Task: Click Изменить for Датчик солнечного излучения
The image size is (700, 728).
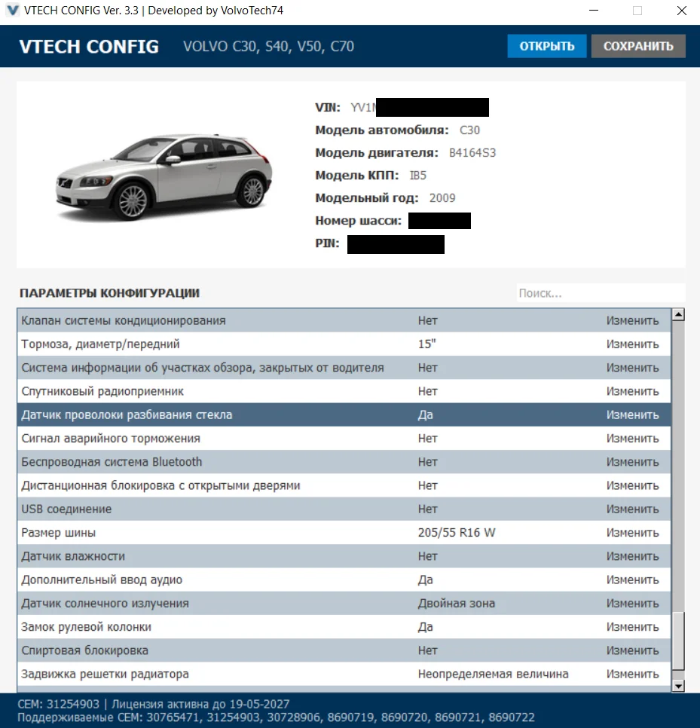Action: [x=632, y=604]
